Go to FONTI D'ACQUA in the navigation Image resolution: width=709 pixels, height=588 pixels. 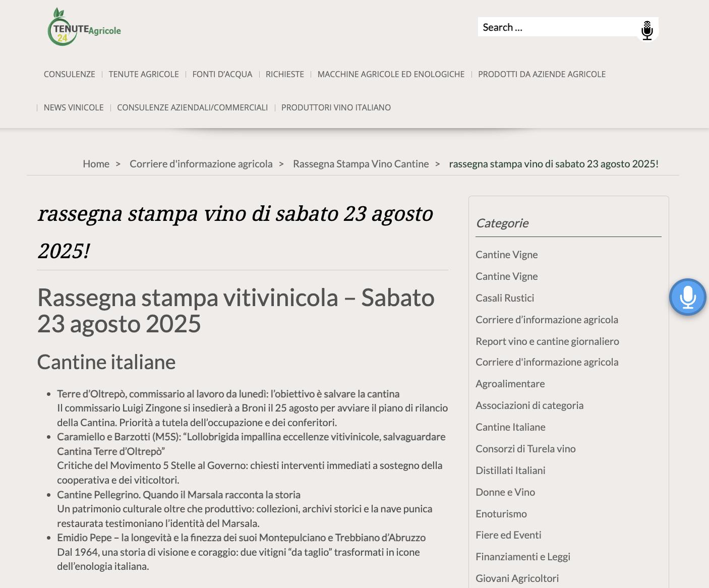(x=222, y=74)
